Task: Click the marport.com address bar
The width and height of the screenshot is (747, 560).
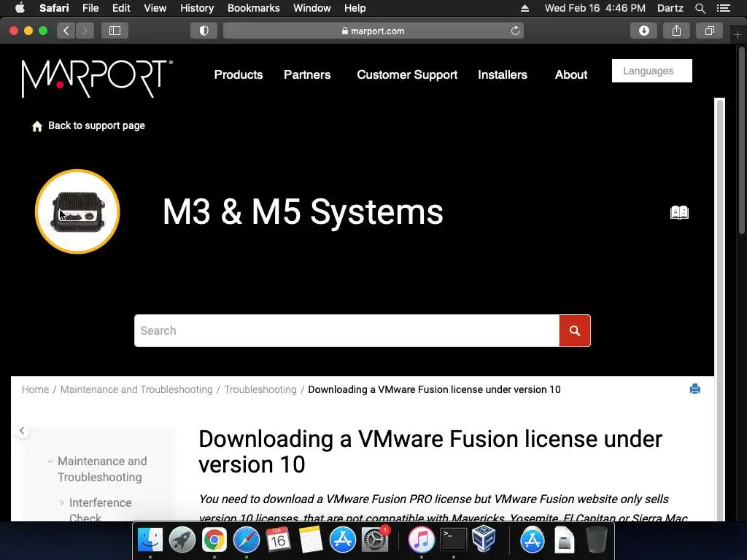Action: [373, 31]
